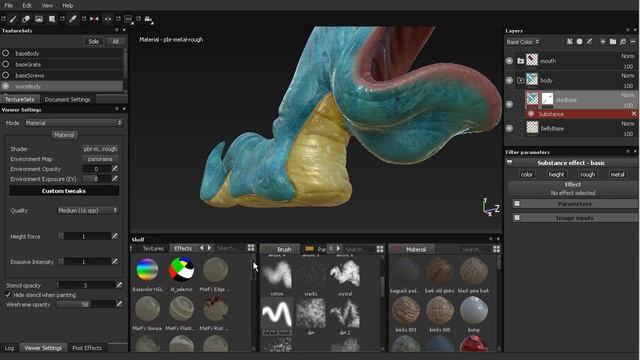Select the wormBody texture set radio
The image size is (640, 360).
tap(6, 86)
